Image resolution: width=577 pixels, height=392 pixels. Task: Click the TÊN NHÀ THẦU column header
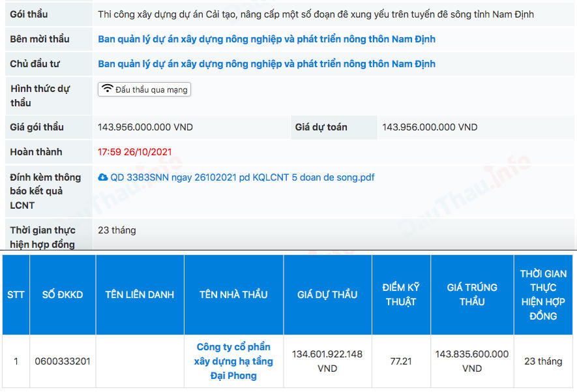pos(233,294)
